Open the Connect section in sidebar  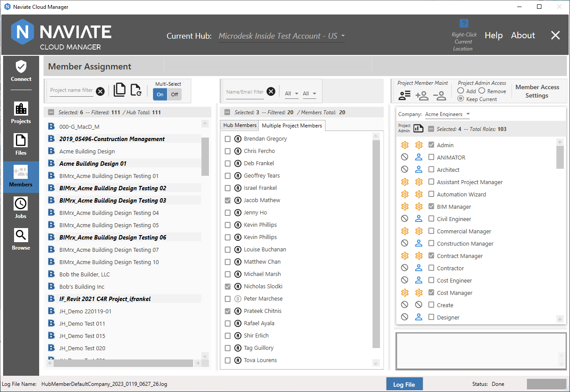pos(21,71)
